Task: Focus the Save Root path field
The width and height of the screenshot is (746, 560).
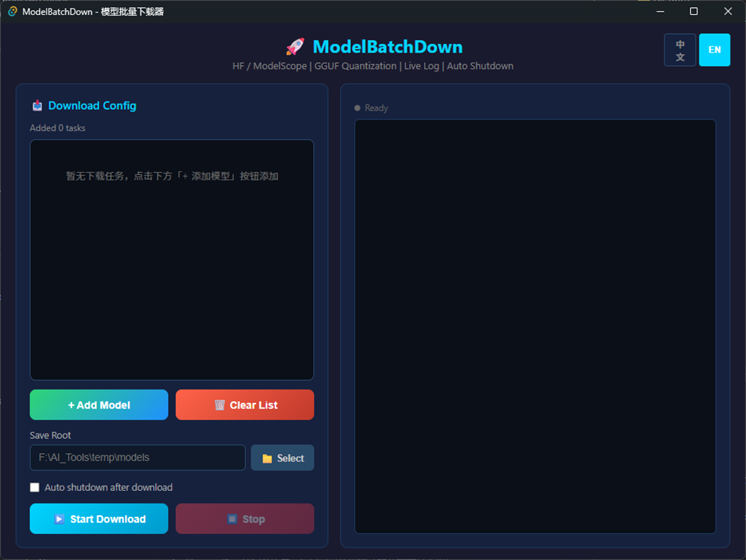Action: point(137,458)
